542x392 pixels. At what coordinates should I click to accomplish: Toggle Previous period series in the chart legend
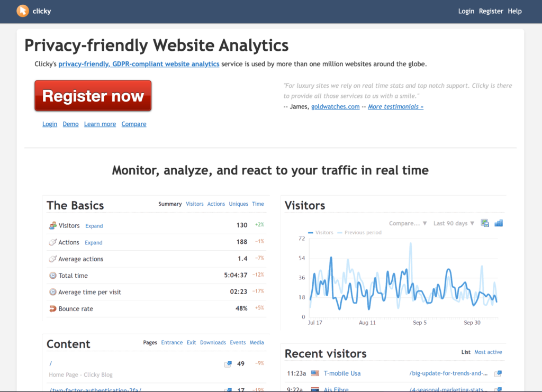[x=359, y=232]
